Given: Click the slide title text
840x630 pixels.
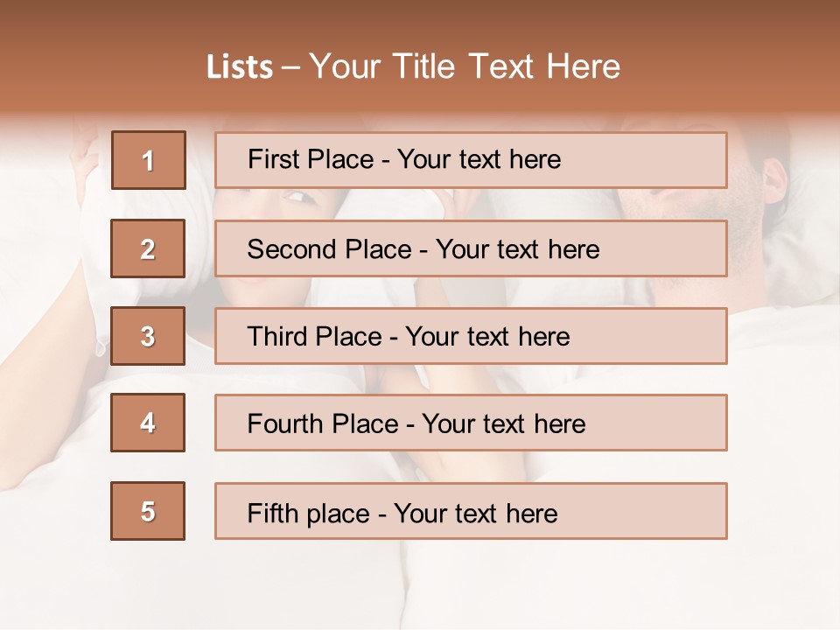Looking at the screenshot, I should point(413,66).
